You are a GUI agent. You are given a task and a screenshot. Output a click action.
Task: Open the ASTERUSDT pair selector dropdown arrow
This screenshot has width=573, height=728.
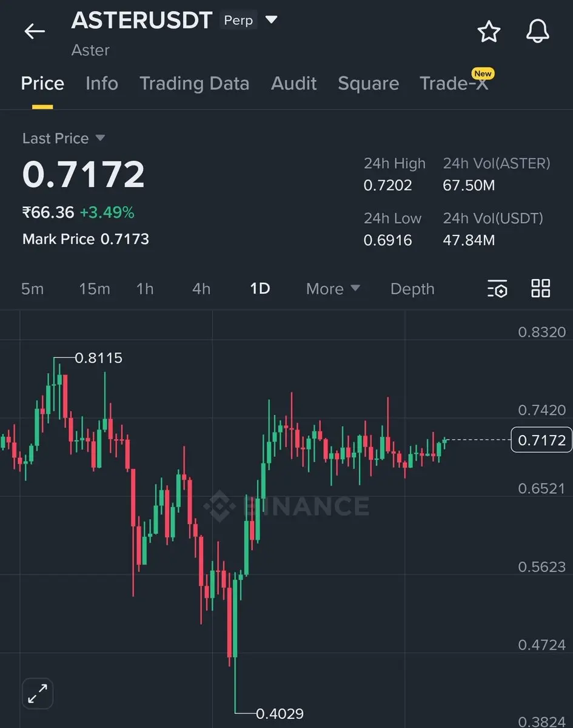[x=272, y=20]
